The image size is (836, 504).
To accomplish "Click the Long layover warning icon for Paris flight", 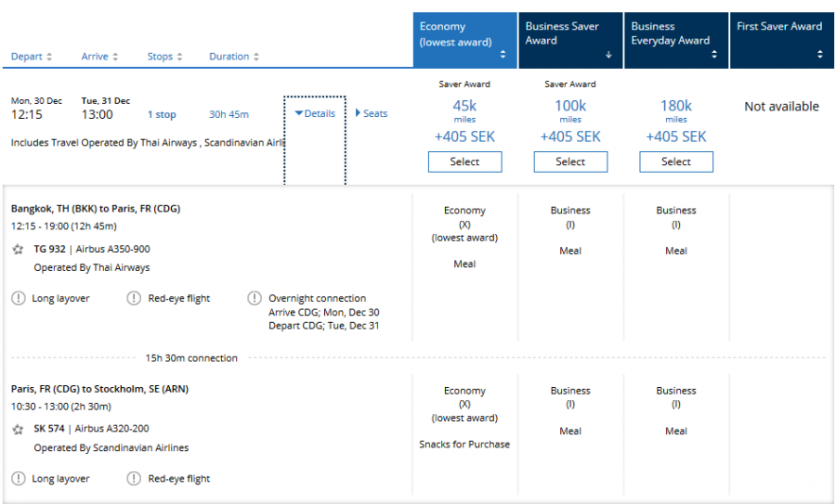I will tap(18, 479).
